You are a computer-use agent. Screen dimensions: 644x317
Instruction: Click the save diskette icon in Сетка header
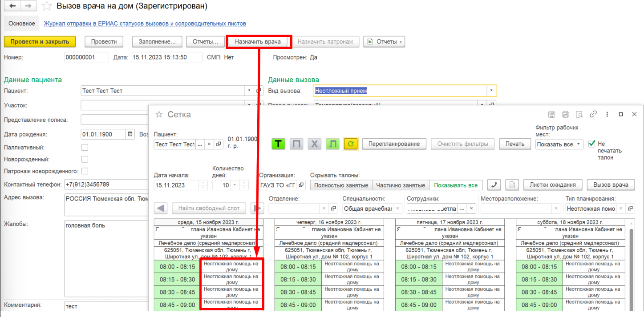[551, 114]
